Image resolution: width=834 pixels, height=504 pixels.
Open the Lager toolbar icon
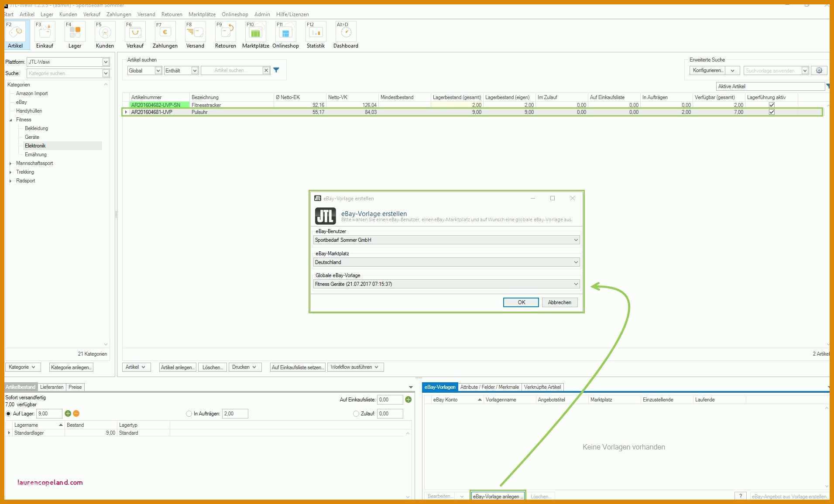pyautogui.click(x=75, y=34)
